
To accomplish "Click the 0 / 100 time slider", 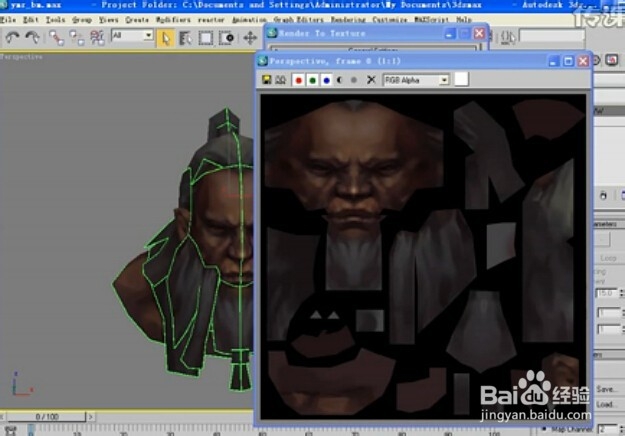I will point(47,417).
